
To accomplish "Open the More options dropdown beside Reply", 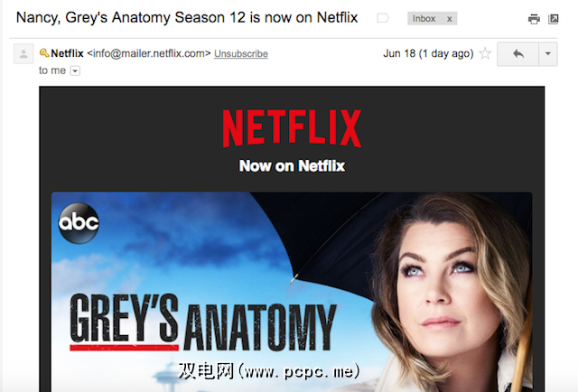I will 548,54.
